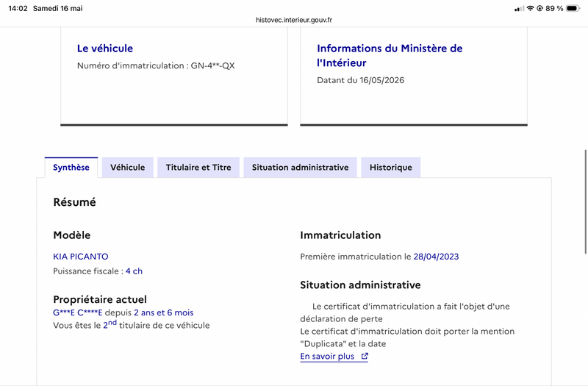Tap the Wi-Fi icon in status bar
The width and height of the screenshot is (588, 386).
click(530, 8)
